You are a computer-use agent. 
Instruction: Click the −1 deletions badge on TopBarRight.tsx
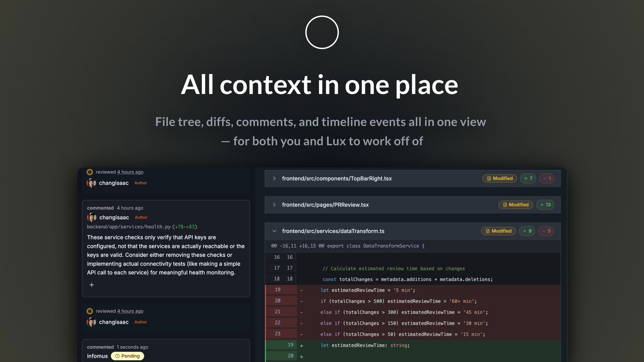click(x=546, y=179)
